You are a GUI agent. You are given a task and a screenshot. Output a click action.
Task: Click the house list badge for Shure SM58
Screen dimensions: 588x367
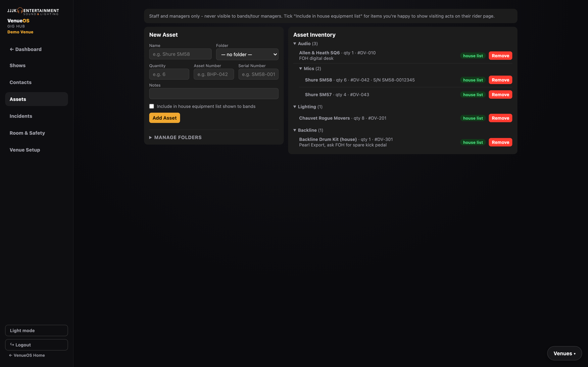tap(473, 80)
